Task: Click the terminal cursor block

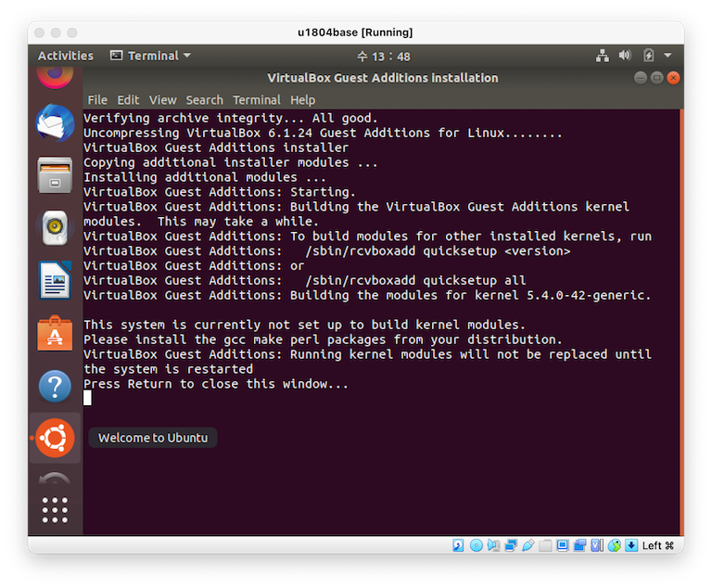Action: click(88, 398)
